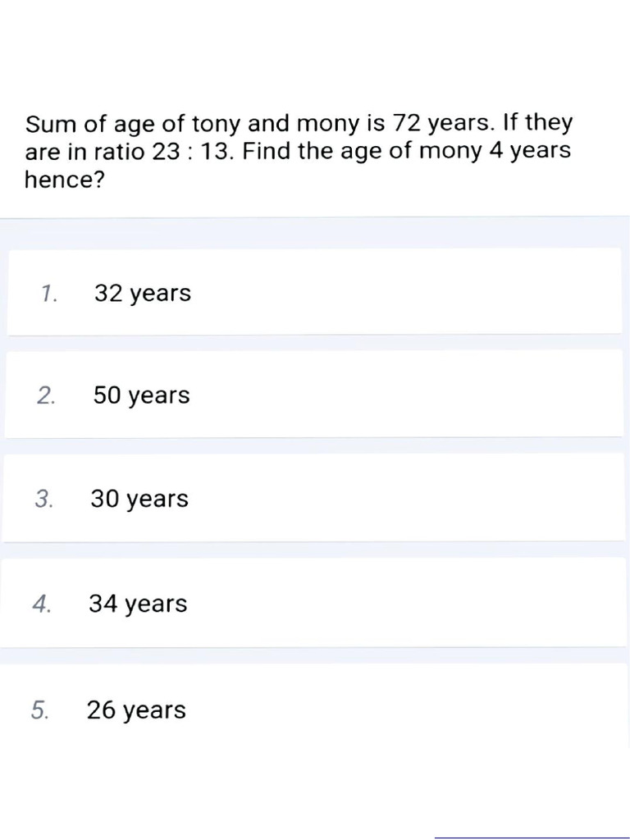Select option 1 answer 32 years
The image size is (630, 840).
pyautogui.click(x=143, y=293)
